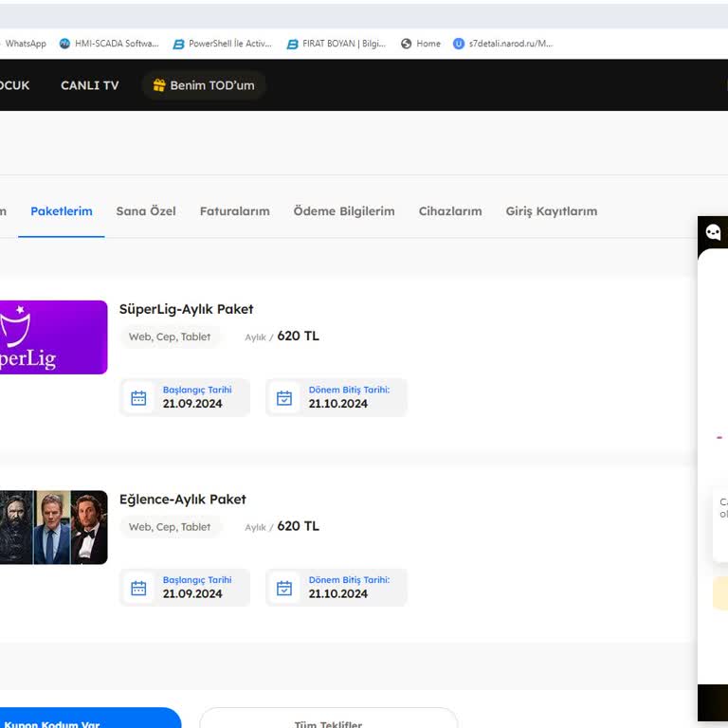The image size is (728, 728).
Task: Click the Eğlence start date calendar icon
Action: click(138, 589)
